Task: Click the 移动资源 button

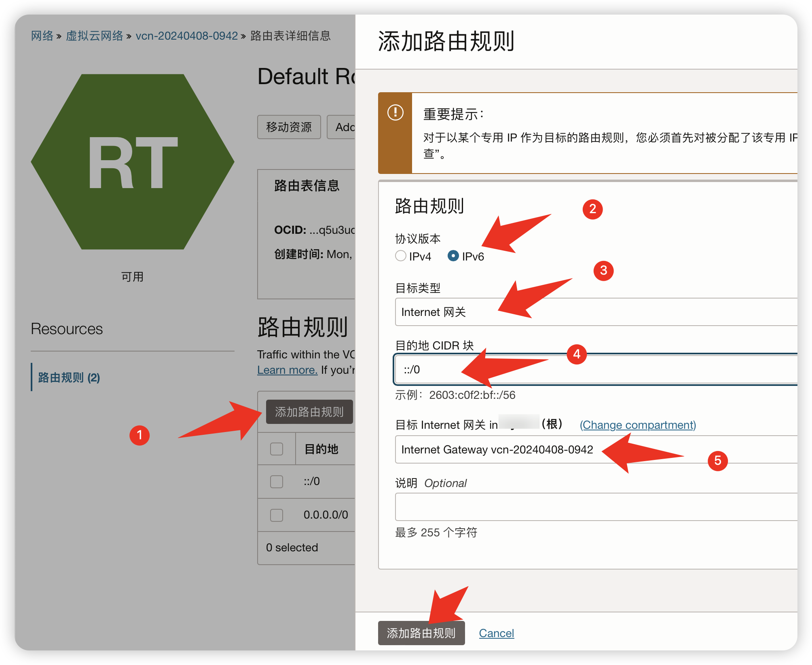Action: click(x=289, y=127)
